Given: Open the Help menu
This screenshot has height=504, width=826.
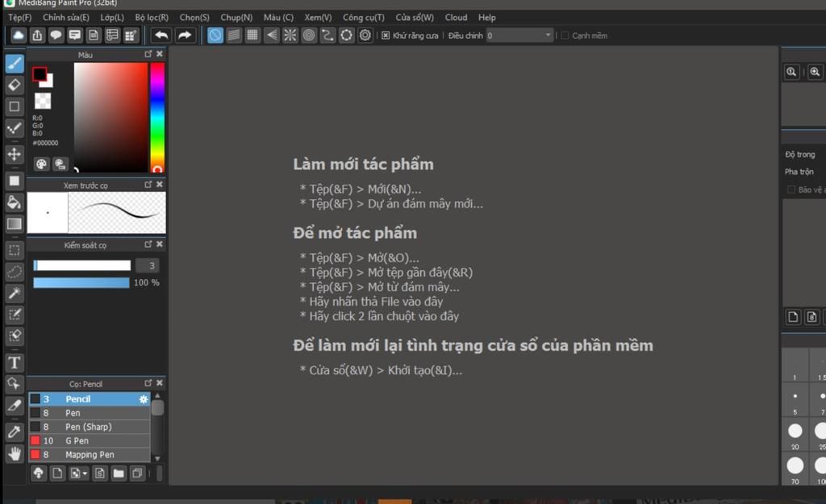Looking at the screenshot, I should (486, 18).
